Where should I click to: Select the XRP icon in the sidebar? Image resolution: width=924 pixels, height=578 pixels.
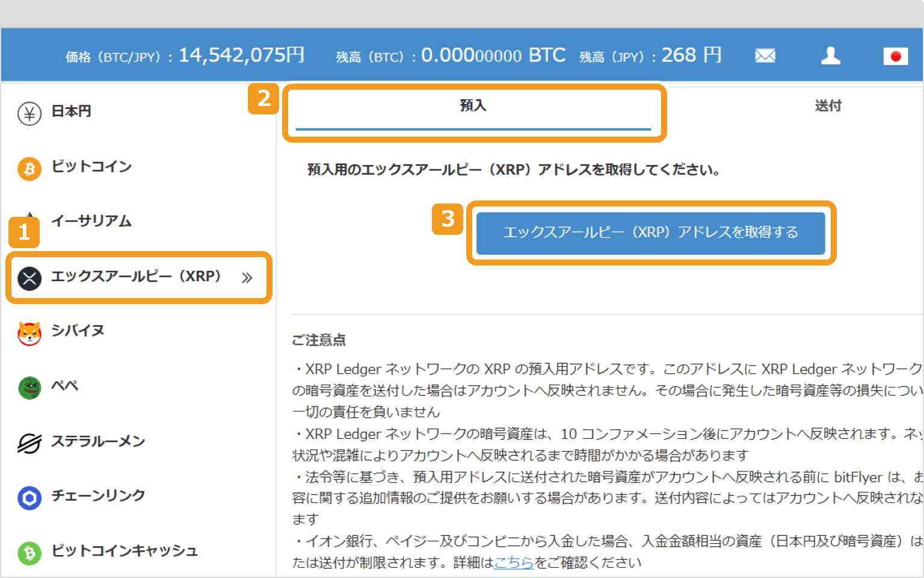pyautogui.click(x=29, y=277)
